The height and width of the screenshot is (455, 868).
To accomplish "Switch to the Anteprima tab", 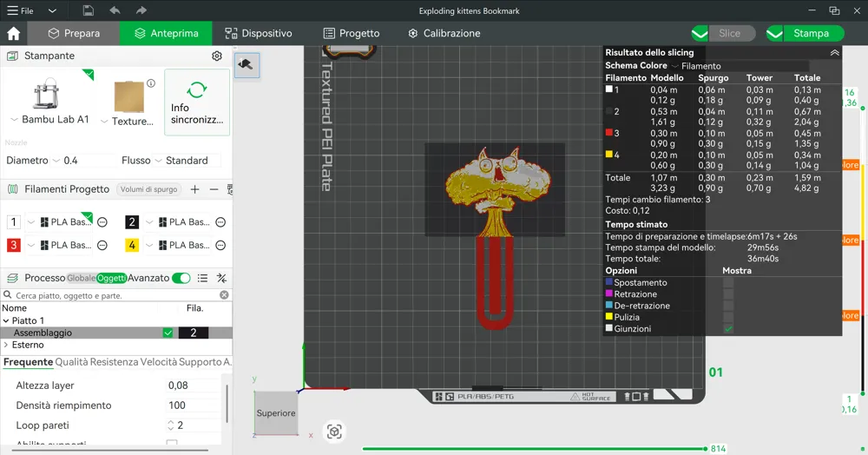I will 166,33.
